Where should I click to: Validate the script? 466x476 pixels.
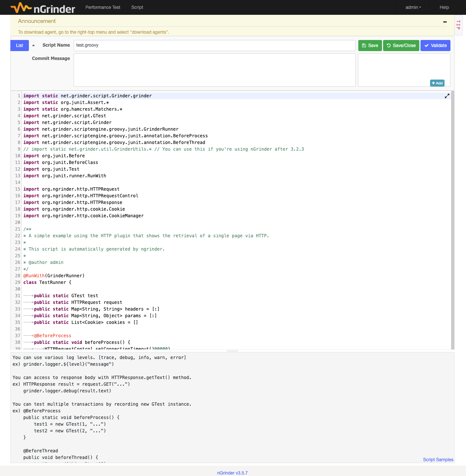pyautogui.click(x=435, y=46)
